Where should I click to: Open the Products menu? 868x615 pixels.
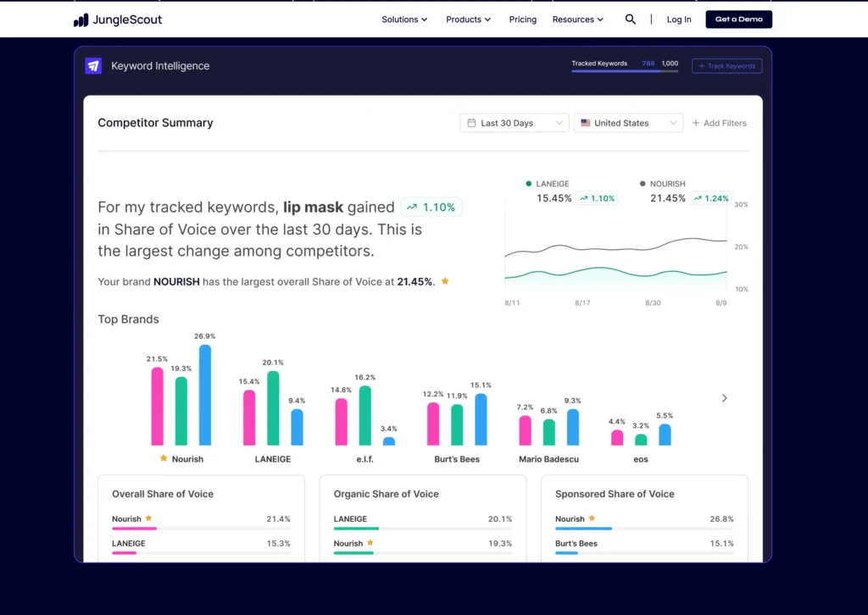click(x=468, y=19)
